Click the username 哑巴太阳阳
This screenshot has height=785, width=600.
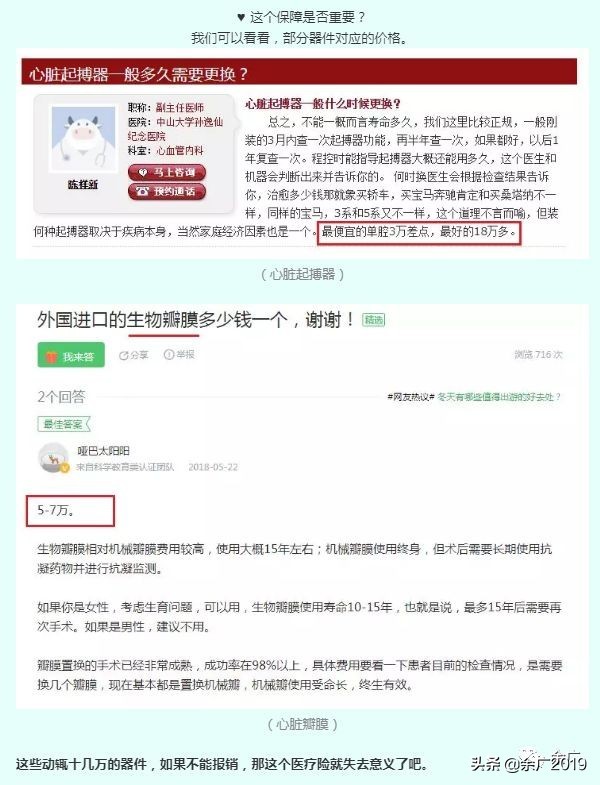click(x=103, y=451)
